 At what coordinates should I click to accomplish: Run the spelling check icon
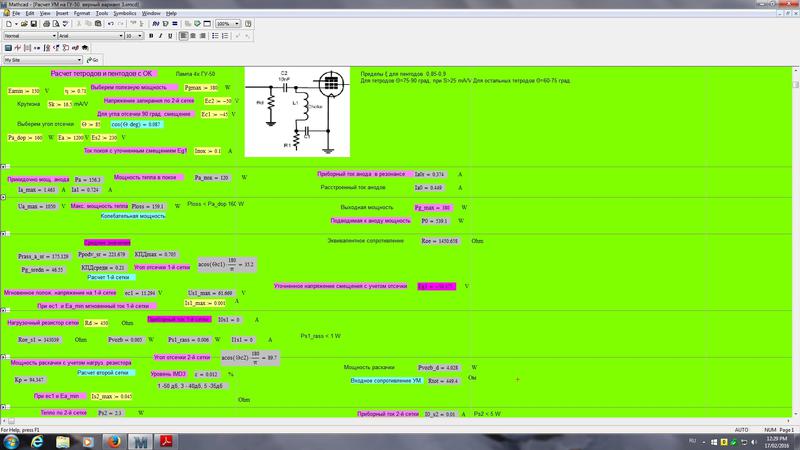click(x=65, y=23)
